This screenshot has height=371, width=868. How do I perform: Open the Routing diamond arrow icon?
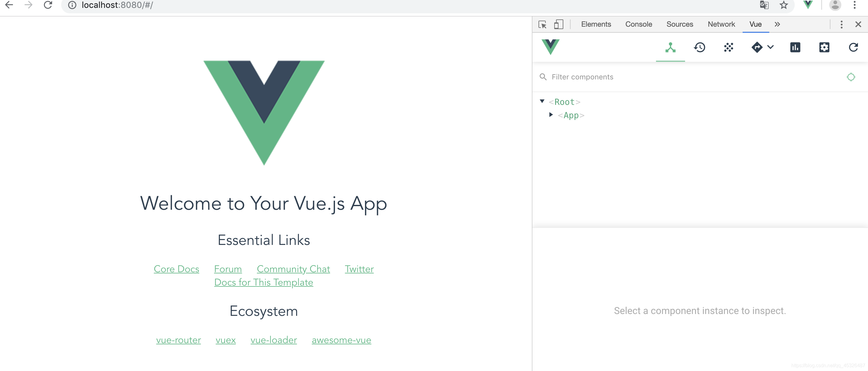pyautogui.click(x=757, y=47)
